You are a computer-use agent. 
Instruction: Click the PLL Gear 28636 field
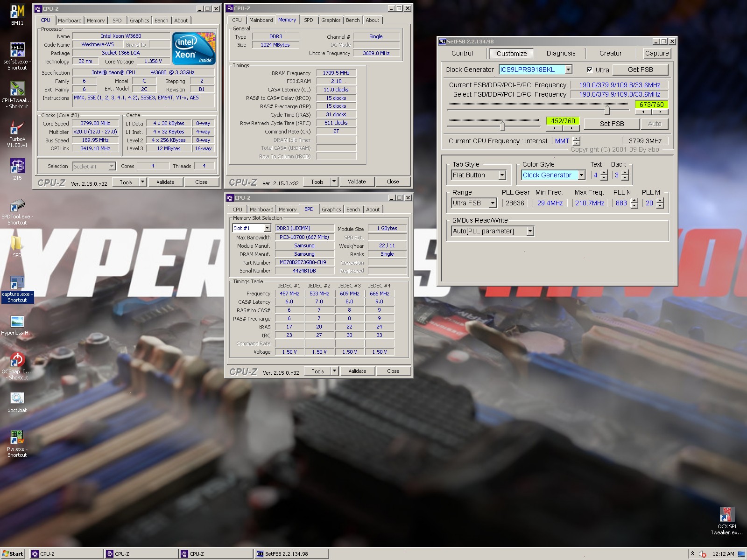pos(515,203)
